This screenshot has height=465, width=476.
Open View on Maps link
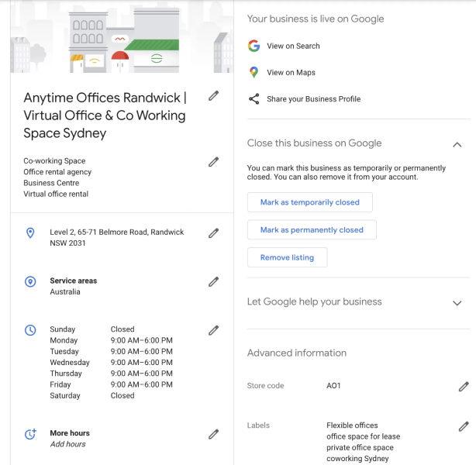click(x=291, y=73)
